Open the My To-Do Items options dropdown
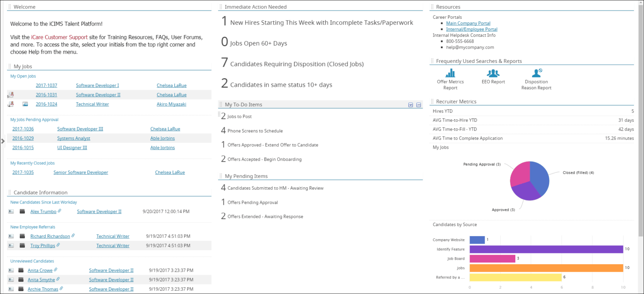This screenshot has height=294, width=644. tap(410, 105)
